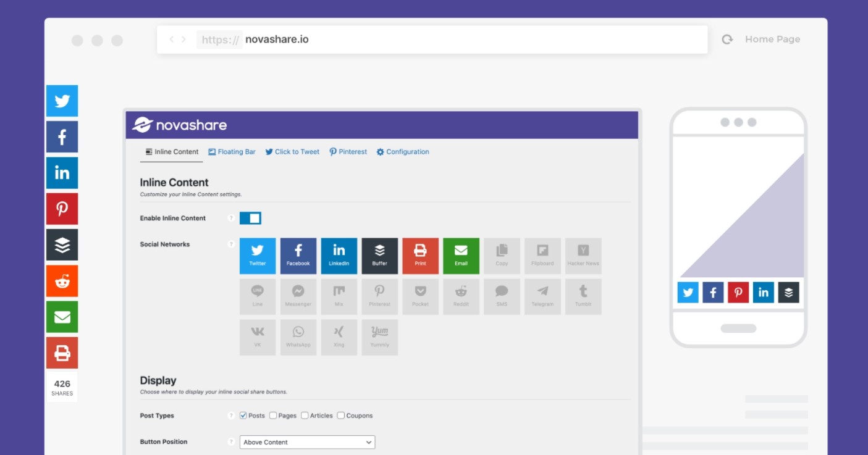The width and height of the screenshot is (868, 455).
Task: Toggle the Email network tile
Action: pos(461,256)
